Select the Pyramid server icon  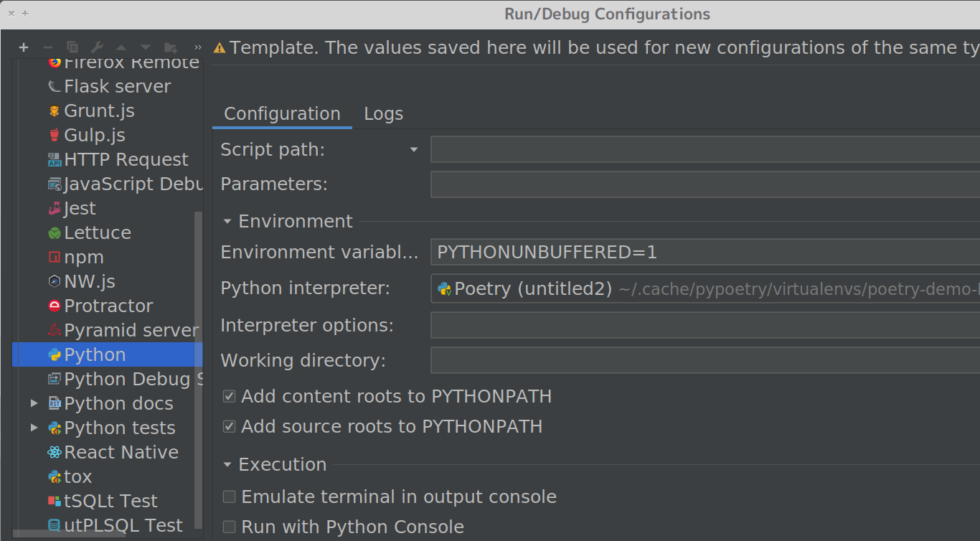coord(55,330)
